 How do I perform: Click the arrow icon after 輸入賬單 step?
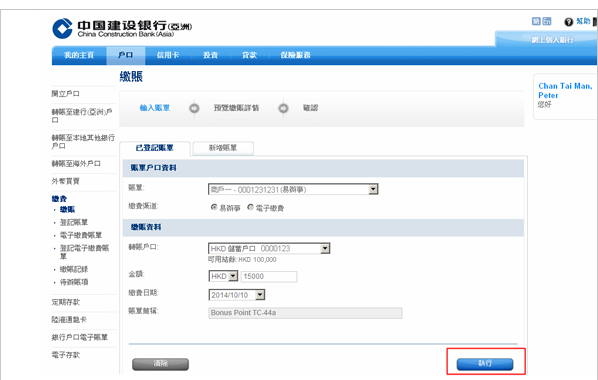coord(194,108)
